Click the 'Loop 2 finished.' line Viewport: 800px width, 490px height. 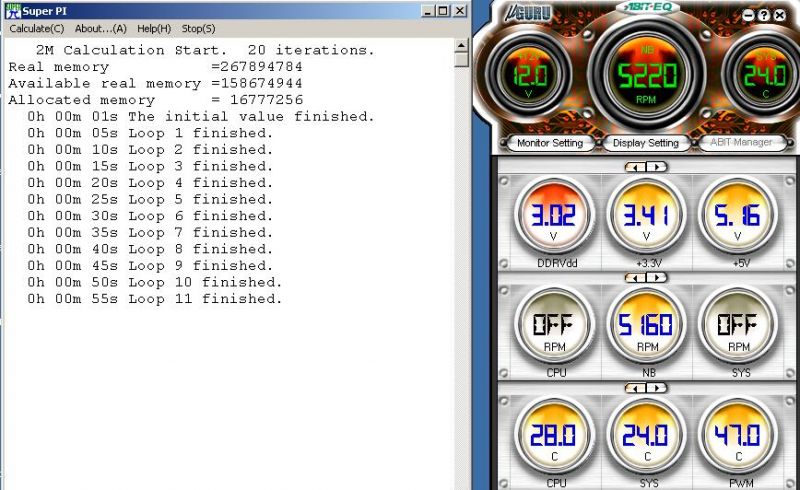tap(150, 150)
